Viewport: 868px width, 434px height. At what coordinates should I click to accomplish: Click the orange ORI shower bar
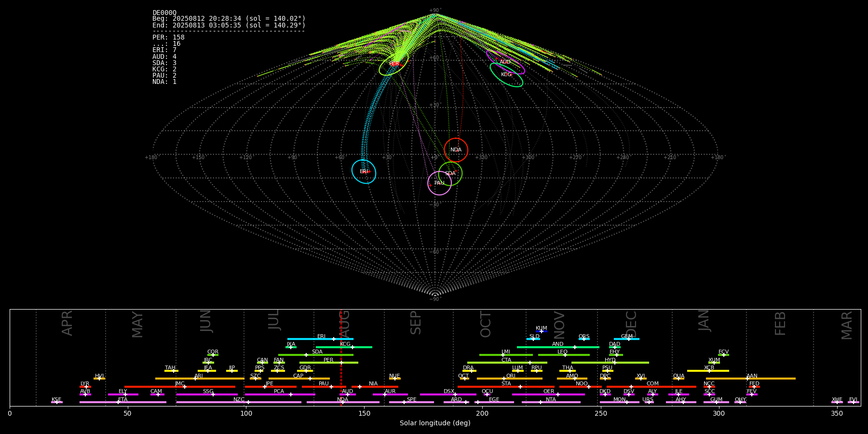coord(510,379)
